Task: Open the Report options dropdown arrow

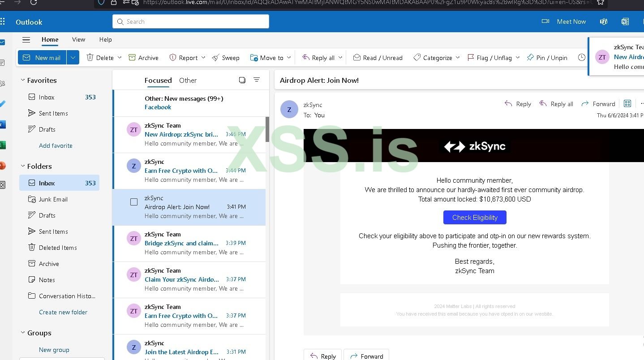Action: [203, 57]
